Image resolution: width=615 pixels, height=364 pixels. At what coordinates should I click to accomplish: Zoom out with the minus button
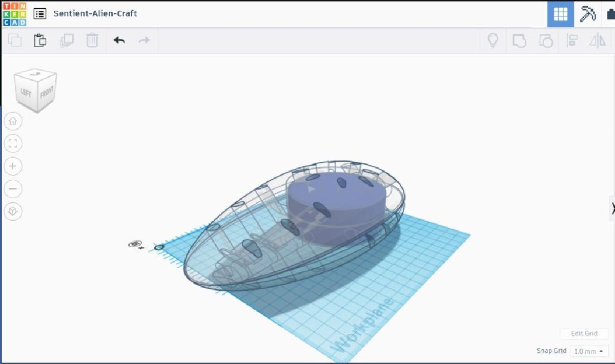[13, 189]
